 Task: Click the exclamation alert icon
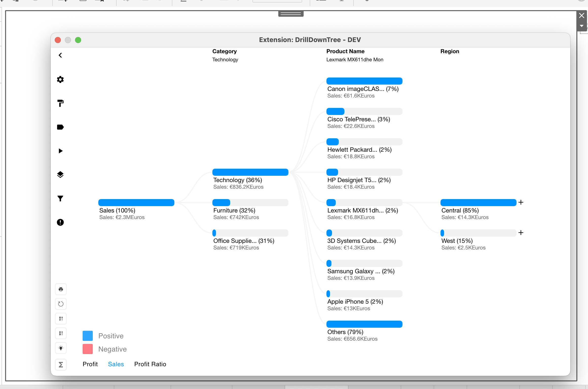(60, 222)
